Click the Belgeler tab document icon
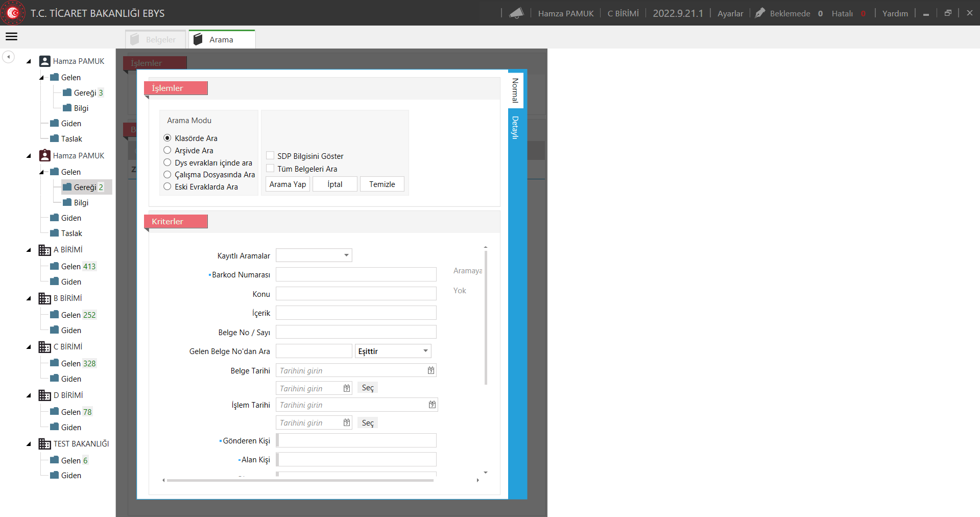 (135, 39)
